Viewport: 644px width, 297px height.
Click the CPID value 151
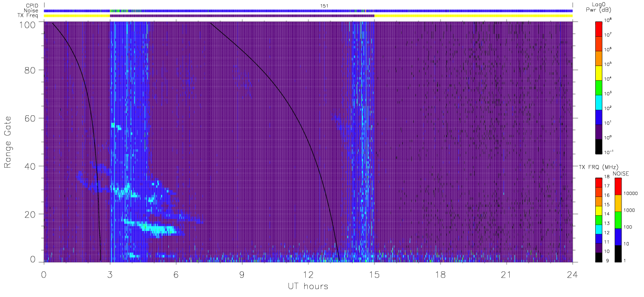324,5
